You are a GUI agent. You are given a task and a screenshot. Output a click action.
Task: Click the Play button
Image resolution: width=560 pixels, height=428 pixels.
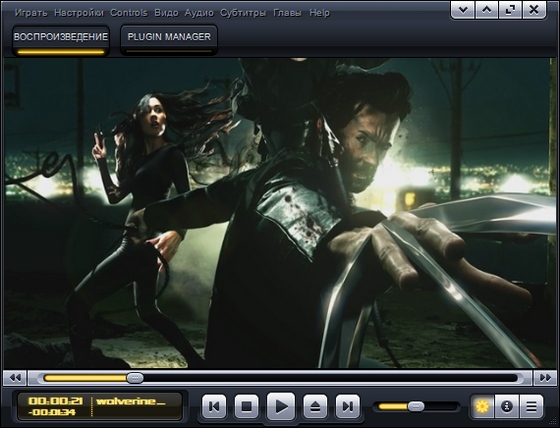click(281, 406)
